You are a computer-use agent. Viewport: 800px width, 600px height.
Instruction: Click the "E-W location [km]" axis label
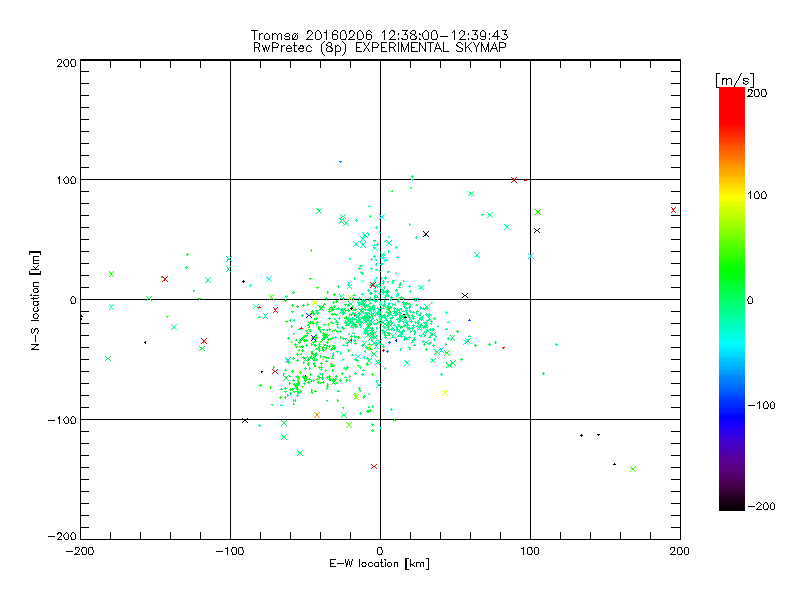coord(379,564)
